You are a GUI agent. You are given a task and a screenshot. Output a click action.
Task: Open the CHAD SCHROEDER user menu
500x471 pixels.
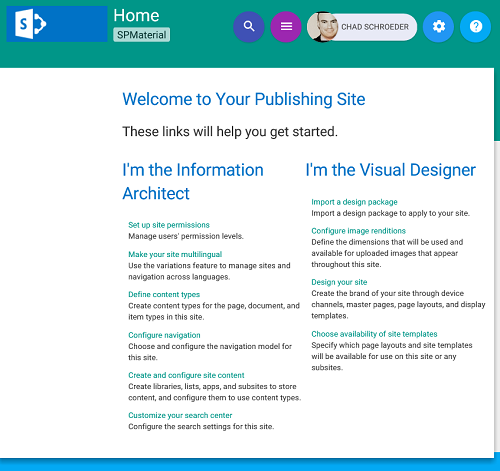[x=375, y=27]
